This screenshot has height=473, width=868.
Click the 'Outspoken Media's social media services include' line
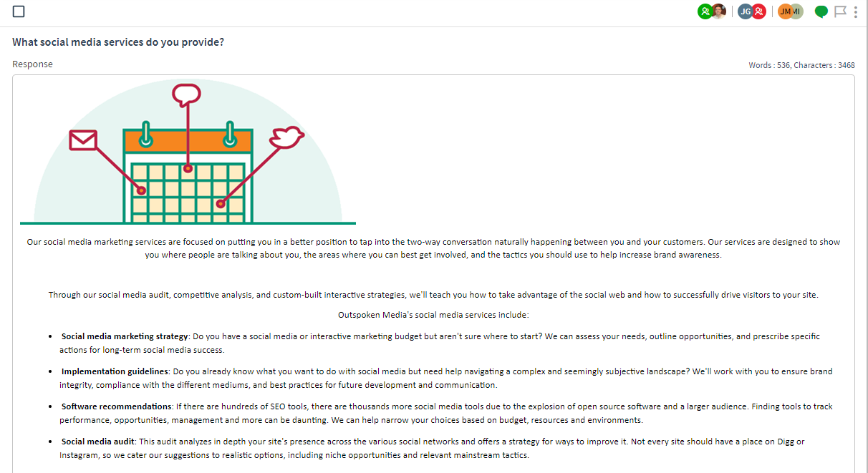coord(433,315)
